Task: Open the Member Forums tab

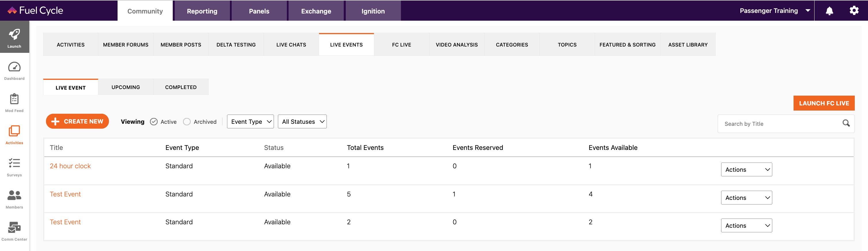Action: (x=126, y=45)
